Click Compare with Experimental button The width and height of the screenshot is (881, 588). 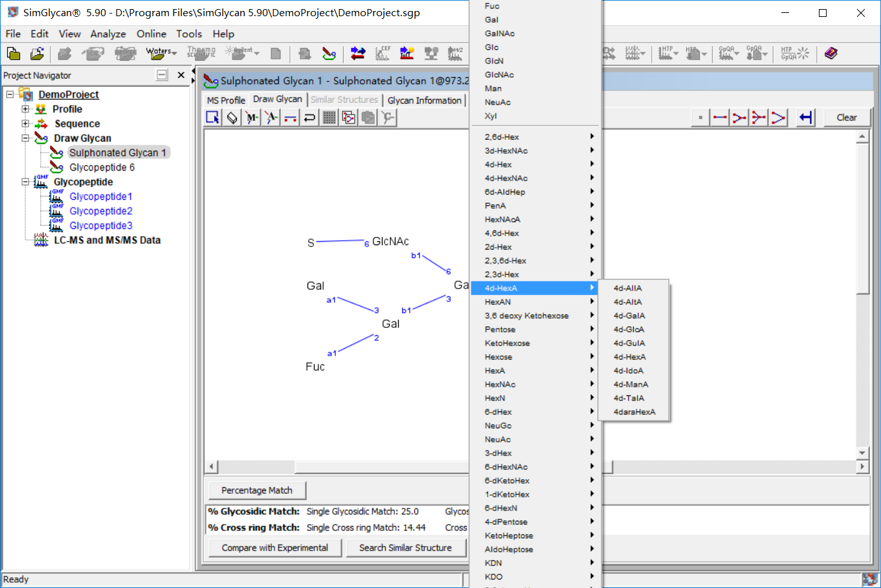point(274,548)
